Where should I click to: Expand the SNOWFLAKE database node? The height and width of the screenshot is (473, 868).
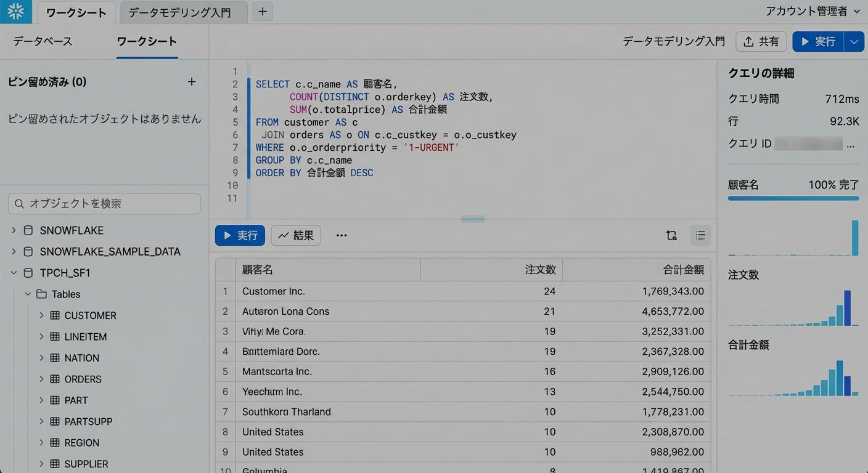[14, 230]
